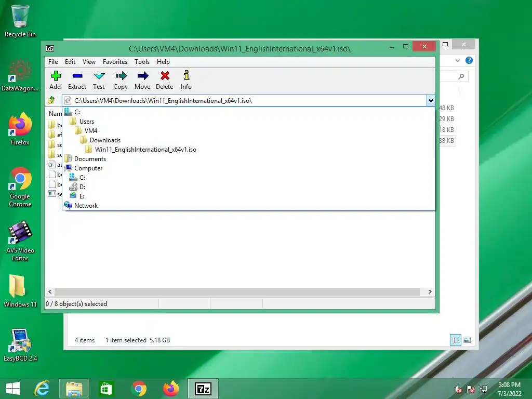Open the Edit menu

(70, 62)
